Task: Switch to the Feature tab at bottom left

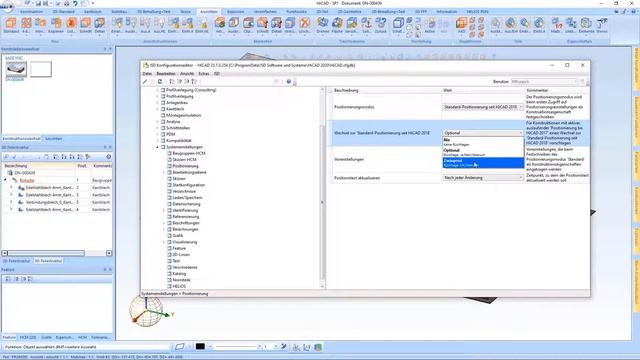Action: (x=9, y=338)
